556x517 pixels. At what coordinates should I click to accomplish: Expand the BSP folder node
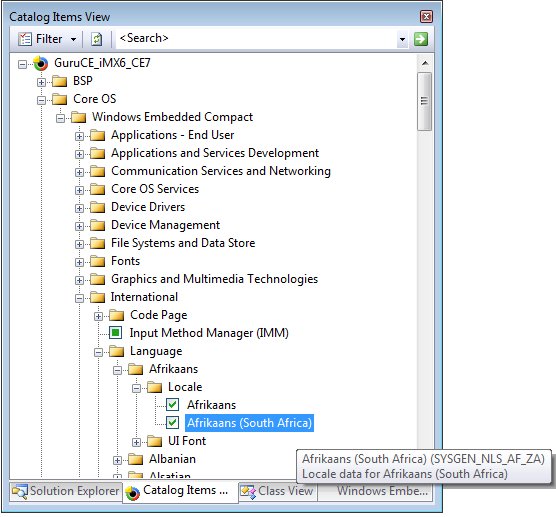pyautogui.click(x=41, y=82)
